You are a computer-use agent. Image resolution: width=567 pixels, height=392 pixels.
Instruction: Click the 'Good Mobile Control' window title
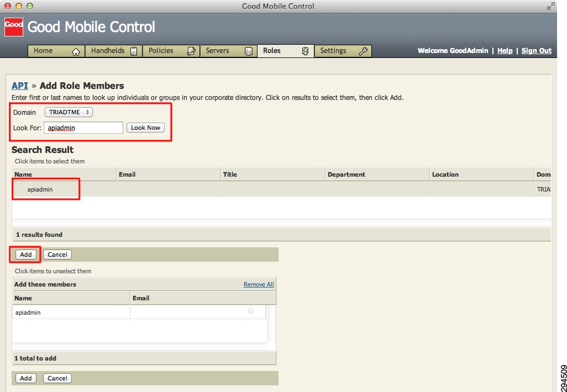click(x=278, y=6)
